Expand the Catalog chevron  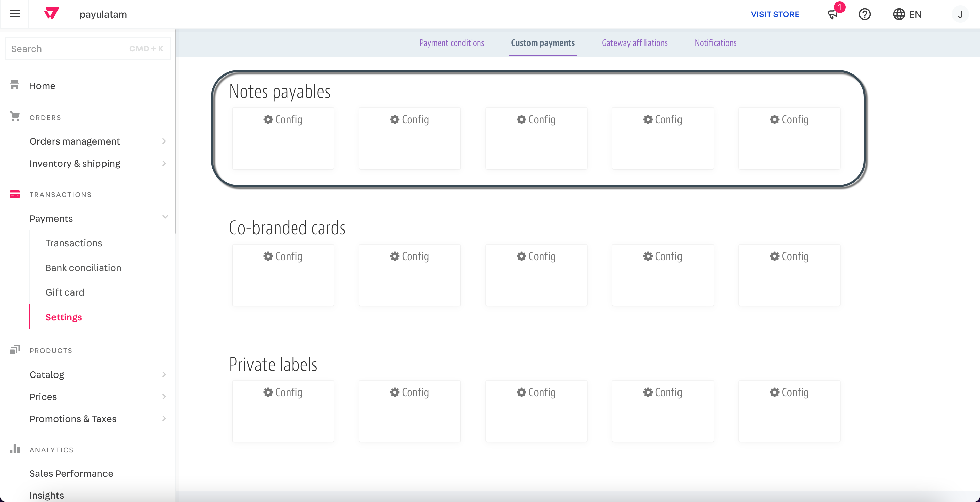pyautogui.click(x=164, y=374)
